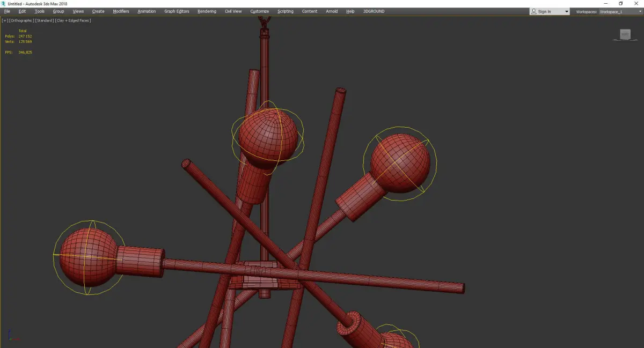644x348 pixels.
Task: Restore down the 3ds Max window
Action: 621,4
